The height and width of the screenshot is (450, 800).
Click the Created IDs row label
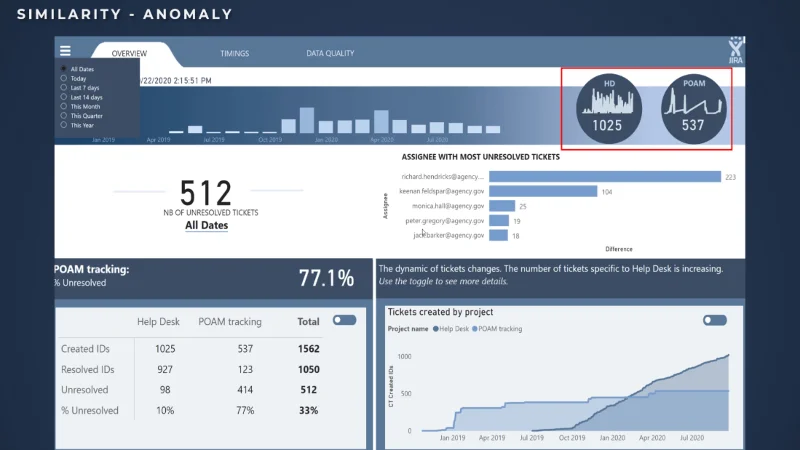[x=85, y=349]
